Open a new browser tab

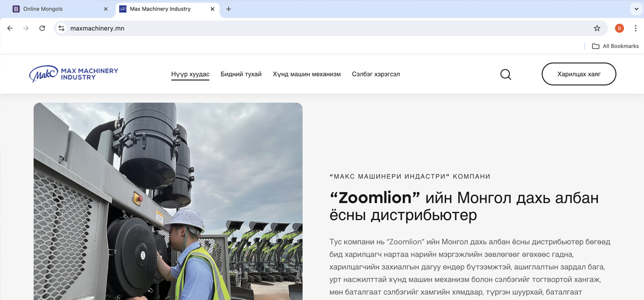click(x=228, y=9)
